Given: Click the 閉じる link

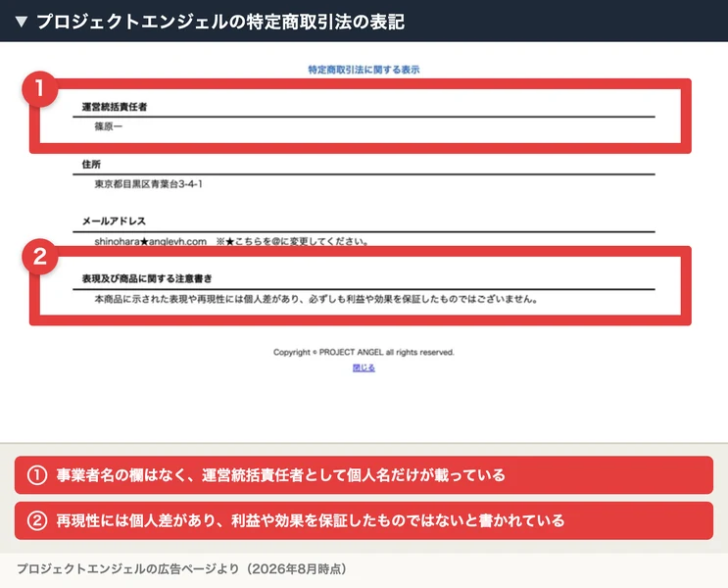Looking at the screenshot, I should pyautogui.click(x=364, y=367).
